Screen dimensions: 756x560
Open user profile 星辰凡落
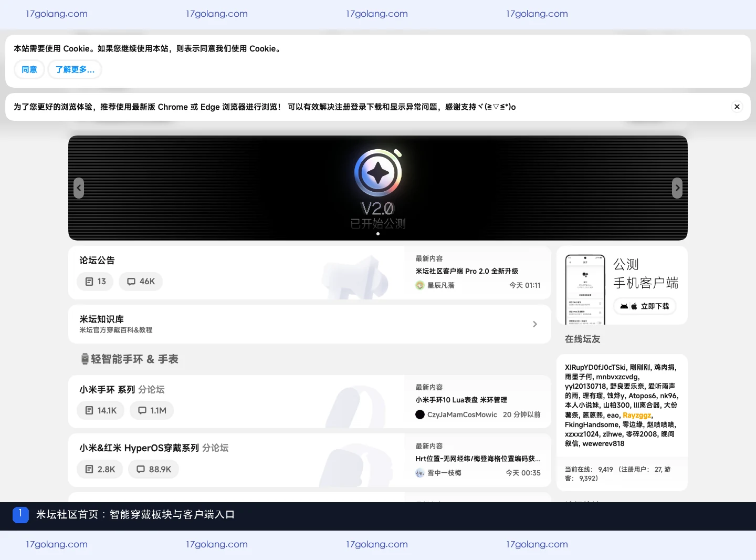click(441, 285)
